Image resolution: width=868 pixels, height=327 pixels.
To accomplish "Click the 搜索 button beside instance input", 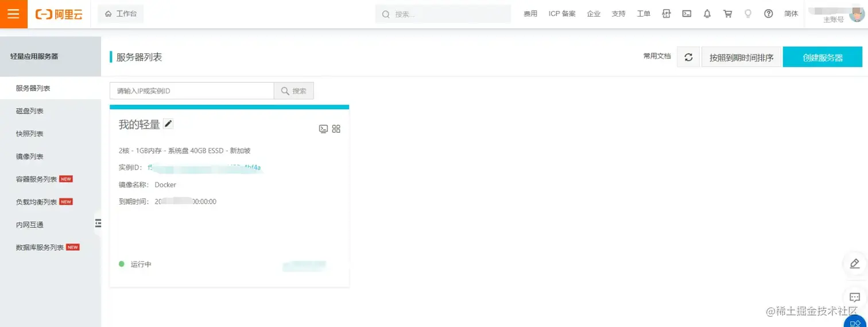I will point(294,91).
